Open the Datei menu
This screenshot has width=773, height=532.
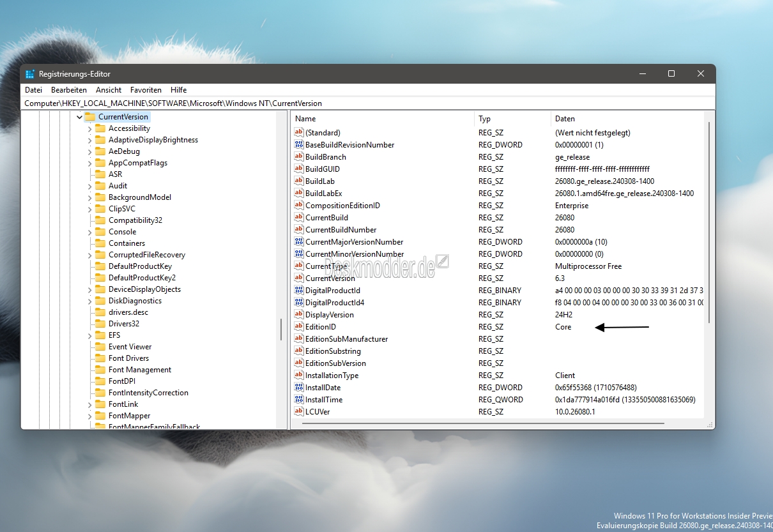click(x=33, y=90)
